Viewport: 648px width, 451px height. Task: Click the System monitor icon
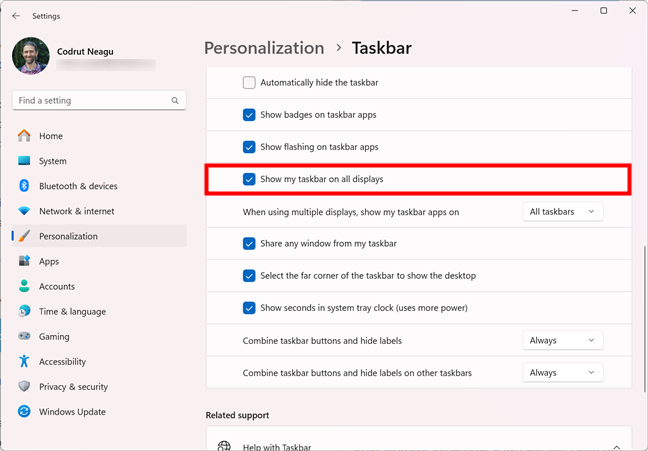(x=24, y=161)
